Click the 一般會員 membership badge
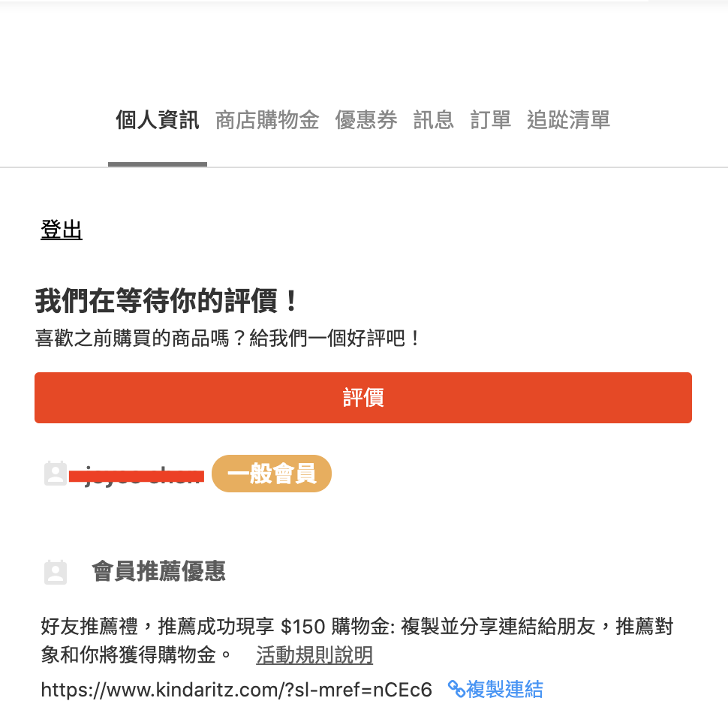Image resolution: width=728 pixels, height=725 pixels. click(x=272, y=474)
